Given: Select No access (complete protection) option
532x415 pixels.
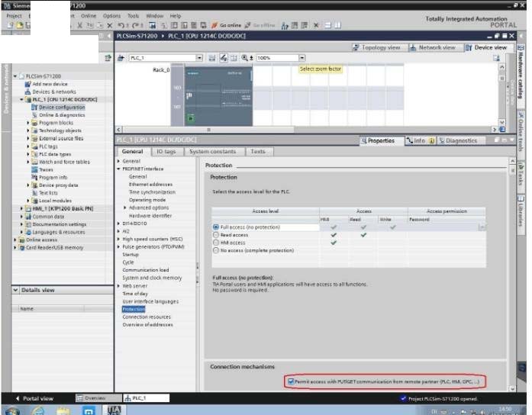Looking at the screenshot, I should [x=214, y=250].
